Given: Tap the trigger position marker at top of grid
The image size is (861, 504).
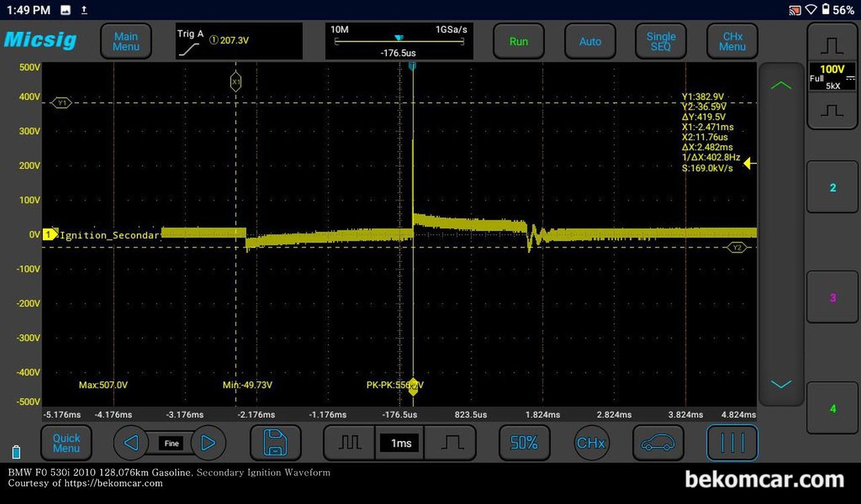Looking at the screenshot, I should click(x=412, y=66).
